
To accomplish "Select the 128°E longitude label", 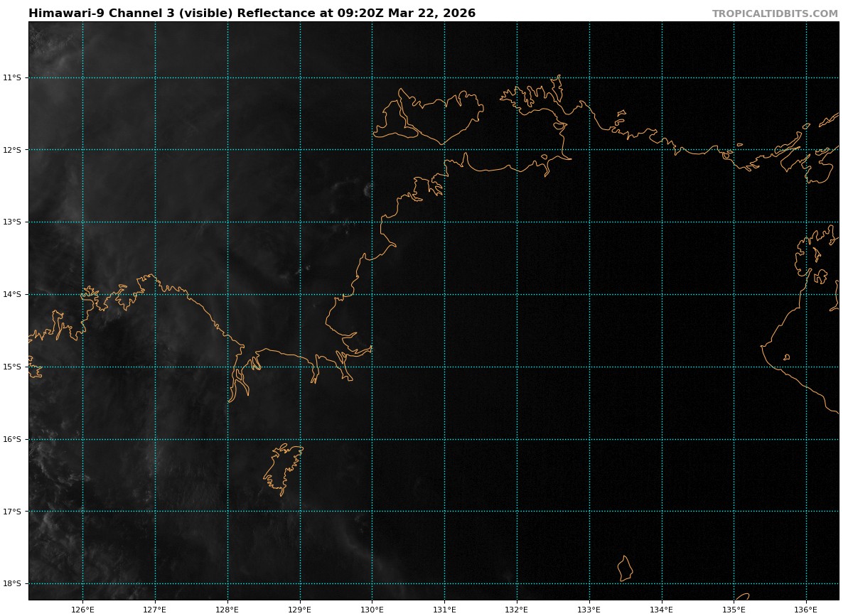I will [x=227, y=609].
